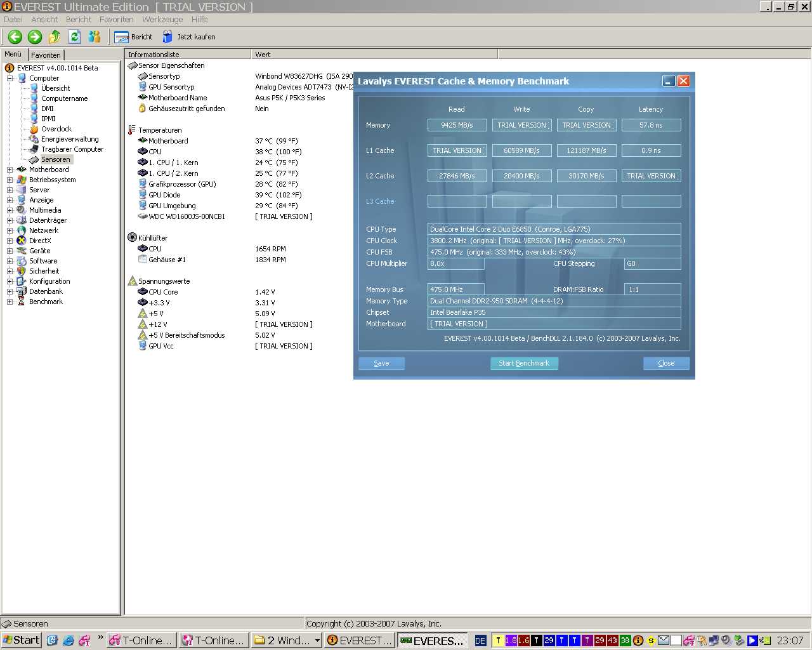The width and height of the screenshot is (812, 650).
Task: Click Jetzt kaufen in the toolbar
Action: point(189,37)
